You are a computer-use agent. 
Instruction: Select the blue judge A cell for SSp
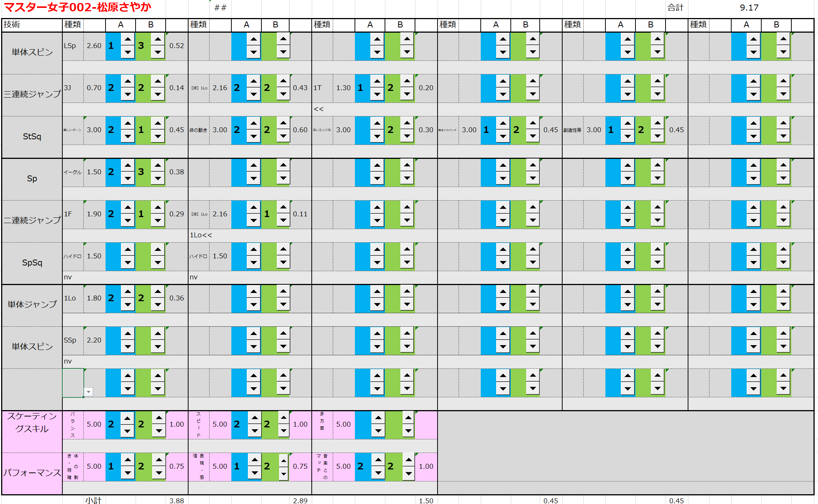click(x=113, y=340)
